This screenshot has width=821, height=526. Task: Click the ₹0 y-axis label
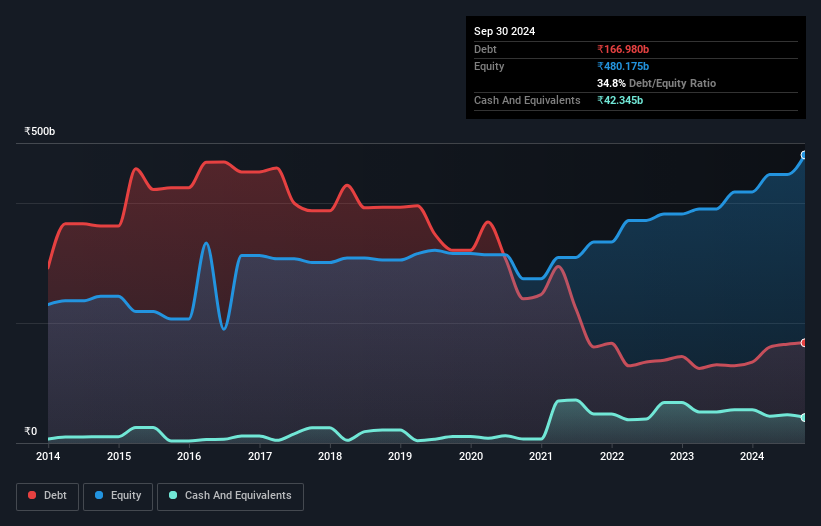point(31,431)
